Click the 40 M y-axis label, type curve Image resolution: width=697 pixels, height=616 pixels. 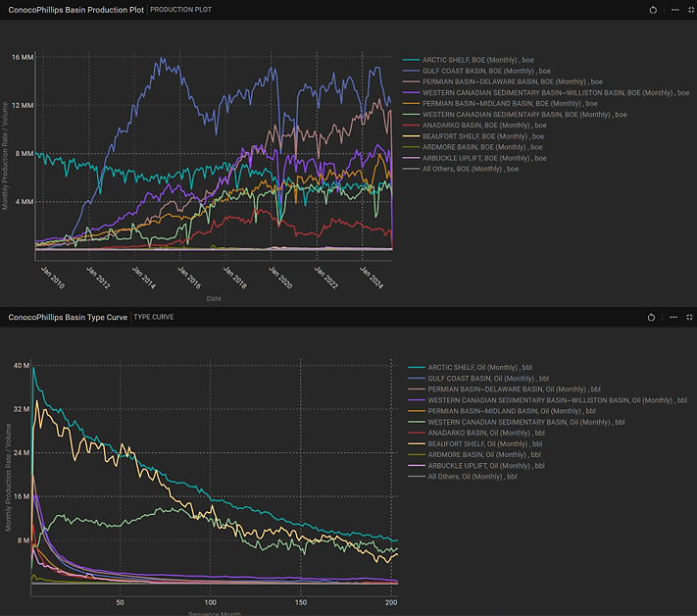(22, 366)
